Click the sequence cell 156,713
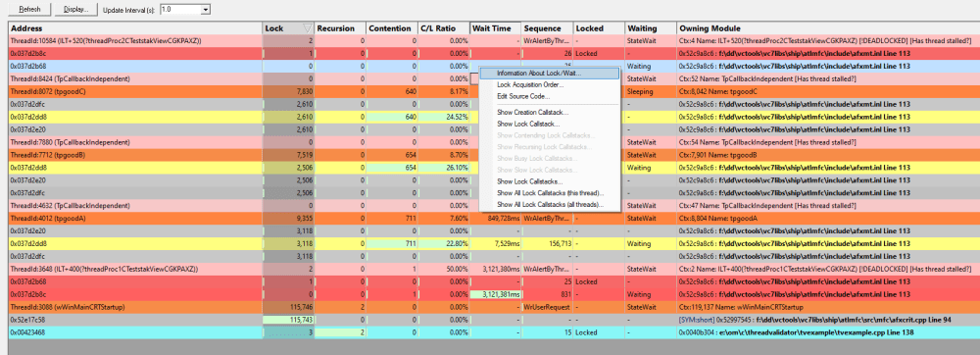The image size is (980, 355). 548,243
